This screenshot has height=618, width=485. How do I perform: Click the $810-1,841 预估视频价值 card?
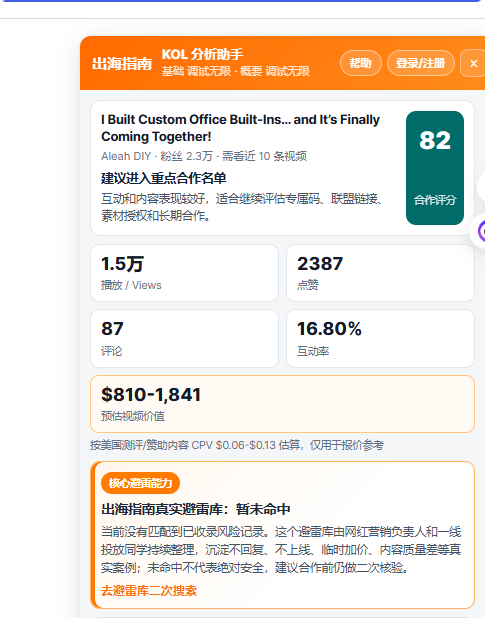282,404
